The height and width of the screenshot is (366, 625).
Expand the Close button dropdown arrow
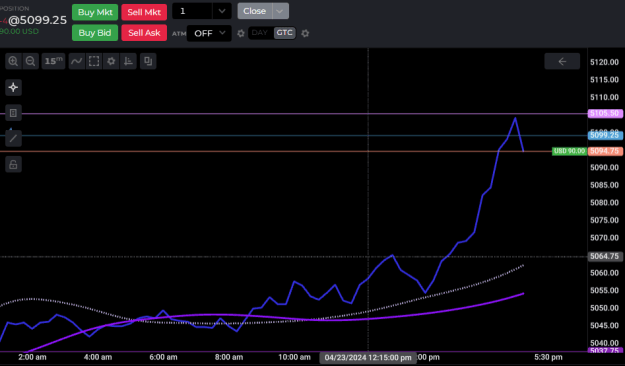(x=280, y=11)
